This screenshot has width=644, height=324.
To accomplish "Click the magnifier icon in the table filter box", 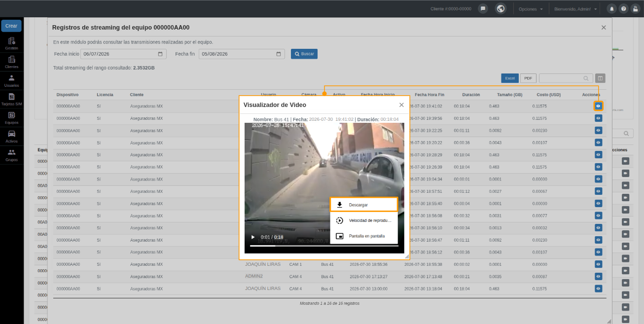I will [586, 78].
